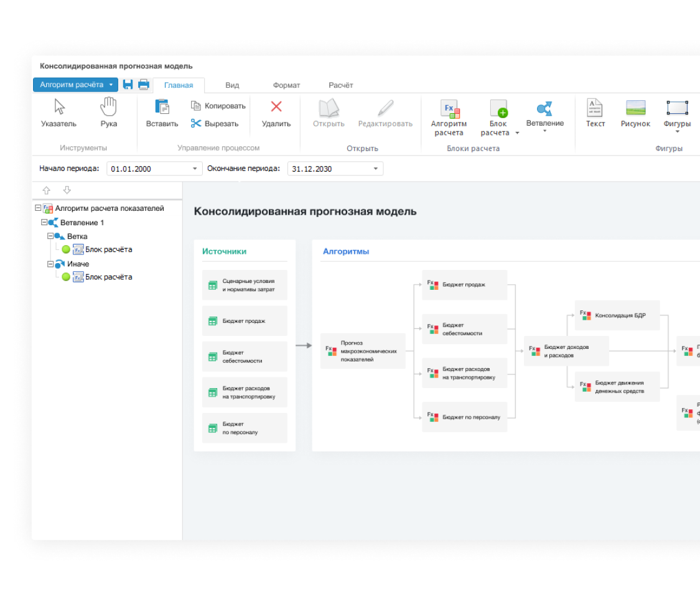The image size is (700, 612).
Task: Insert an Алгоритм расчета block
Action: 449,118
